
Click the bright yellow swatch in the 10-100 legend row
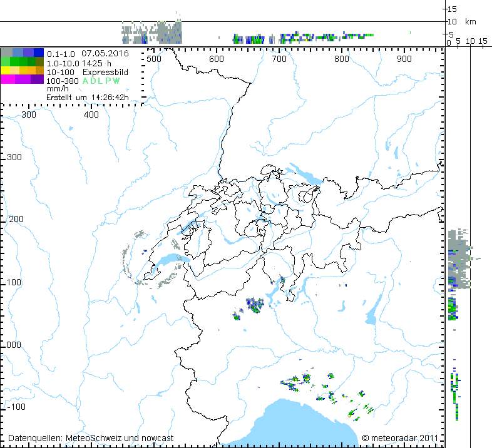coord(6,70)
